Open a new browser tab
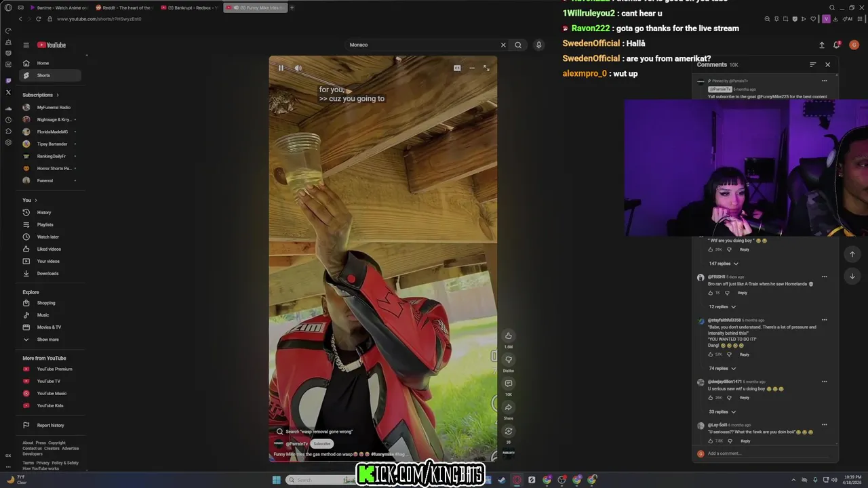The width and height of the screenshot is (868, 488). pyautogui.click(x=292, y=7)
